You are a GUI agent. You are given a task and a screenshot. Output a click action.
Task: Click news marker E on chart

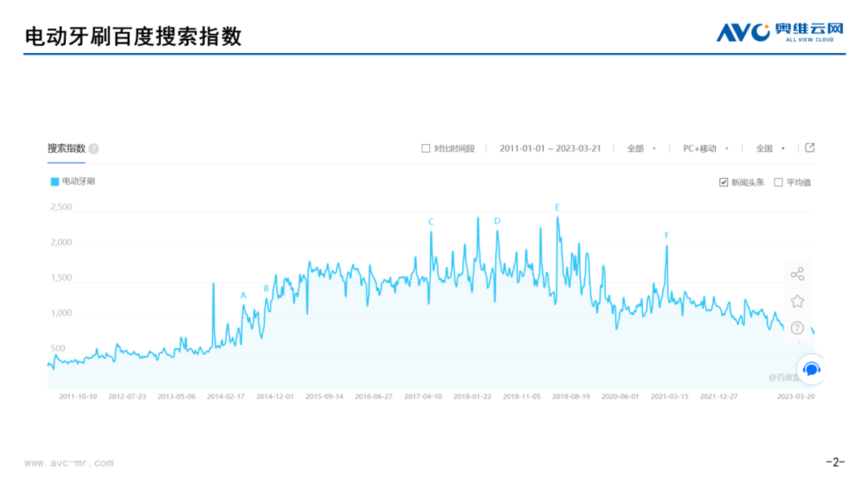[x=558, y=208]
